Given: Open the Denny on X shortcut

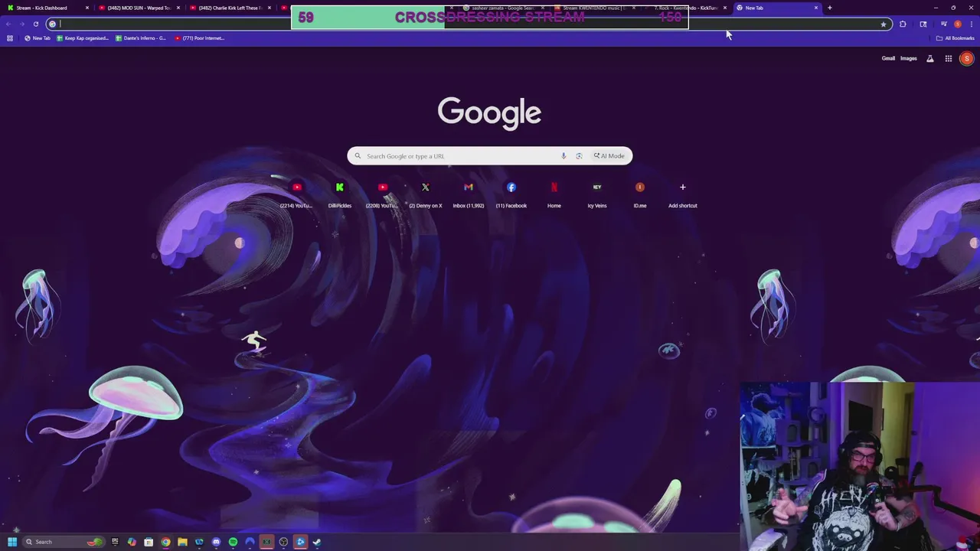Looking at the screenshot, I should click(x=426, y=194).
